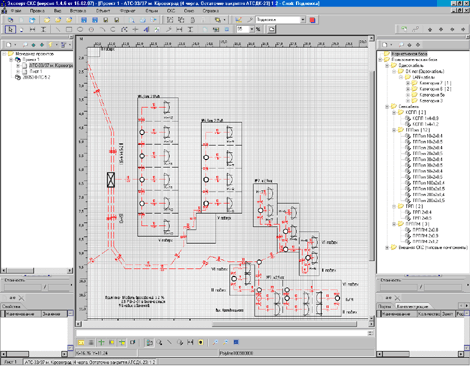The height and width of the screenshot is (367, 470).
Task: Click the yellow shield icon in bottom toolbar
Action: [201, 342]
